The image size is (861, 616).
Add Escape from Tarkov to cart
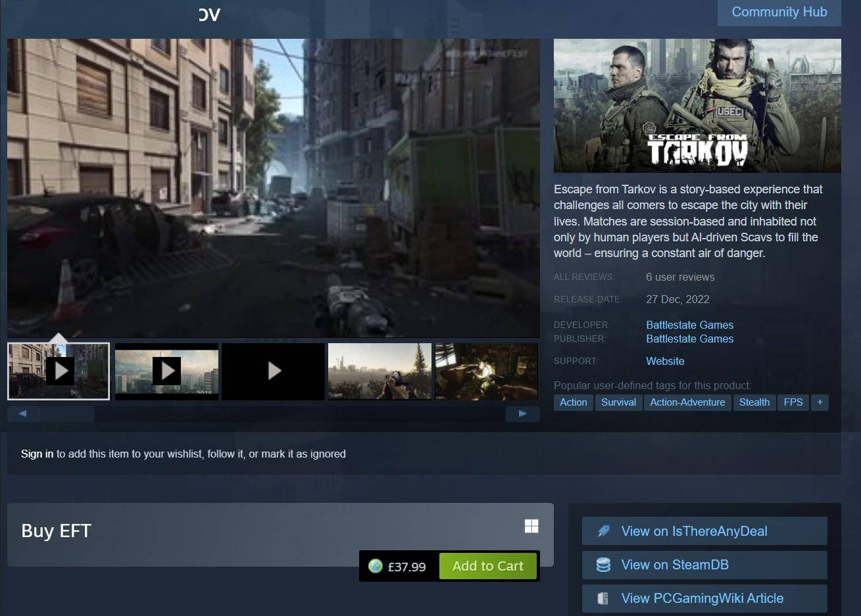click(488, 566)
